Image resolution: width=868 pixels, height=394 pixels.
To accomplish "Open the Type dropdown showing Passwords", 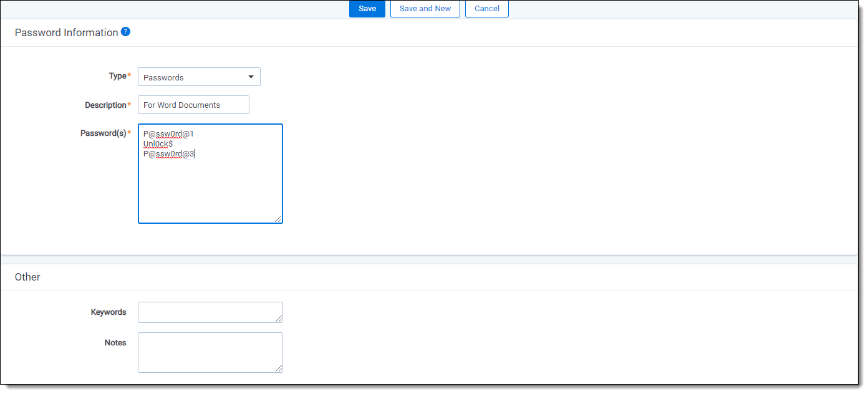I will click(199, 77).
